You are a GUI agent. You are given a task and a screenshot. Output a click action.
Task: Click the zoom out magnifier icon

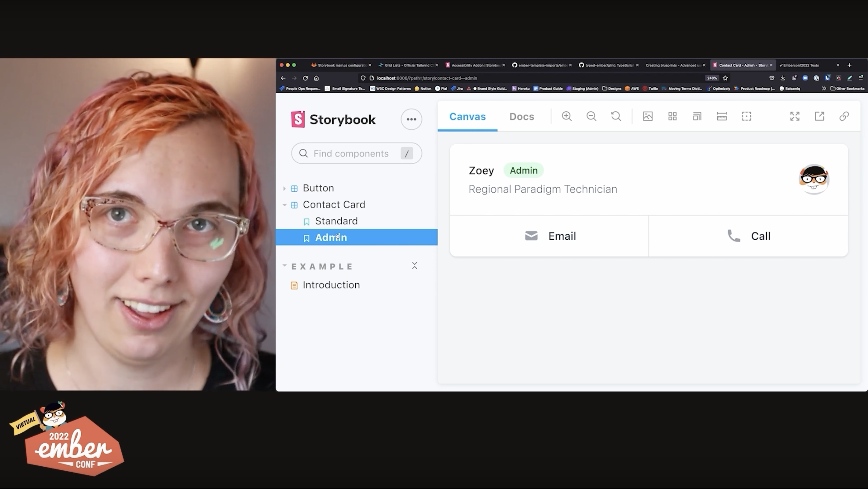pyautogui.click(x=591, y=116)
